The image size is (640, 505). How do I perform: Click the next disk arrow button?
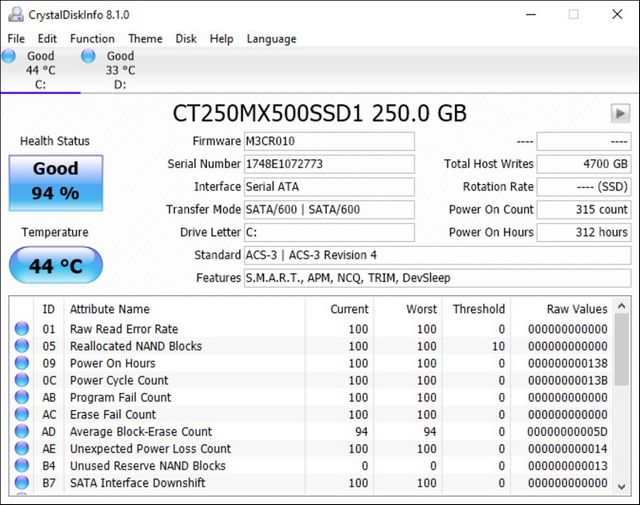620,113
